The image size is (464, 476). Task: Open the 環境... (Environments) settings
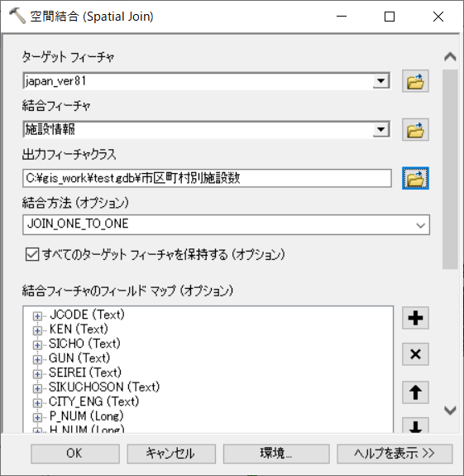coord(276,454)
